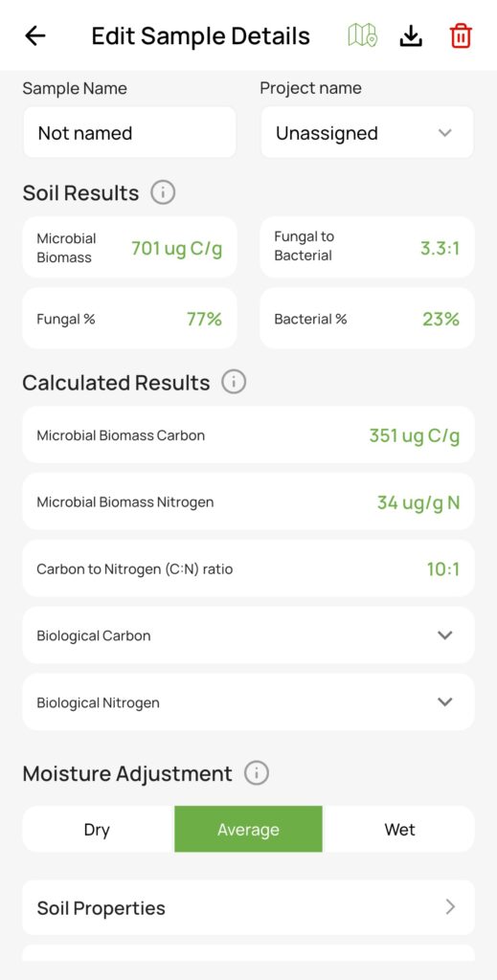Select Dry moisture adjustment
Image resolution: width=497 pixels, height=980 pixels.
(97, 830)
